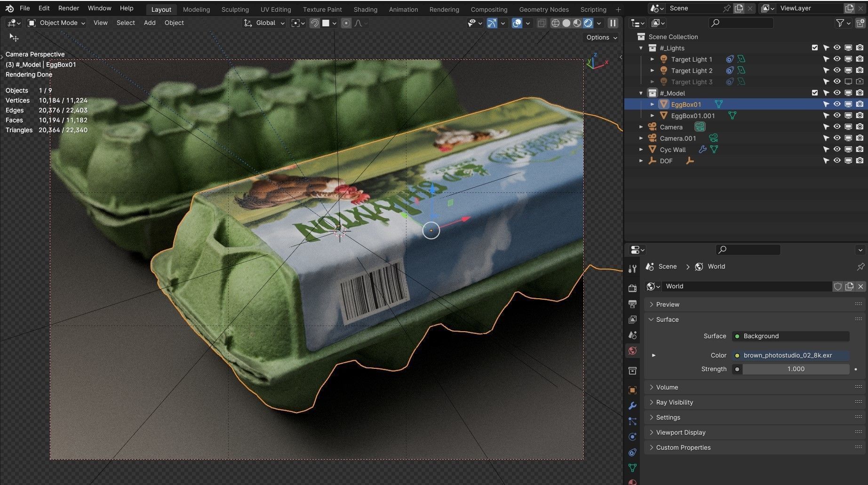The width and height of the screenshot is (868, 485).
Task: Exclude #_Lights collection from view layer
Action: click(x=815, y=48)
